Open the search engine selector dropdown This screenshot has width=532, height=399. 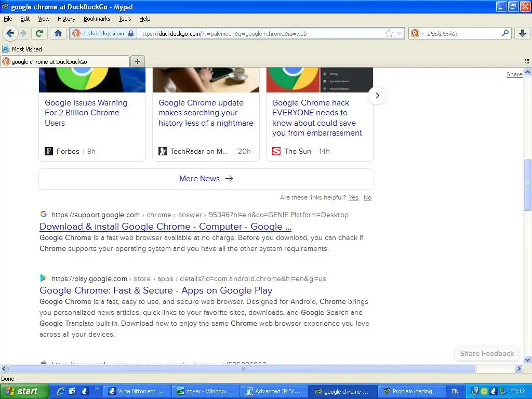tap(417, 34)
